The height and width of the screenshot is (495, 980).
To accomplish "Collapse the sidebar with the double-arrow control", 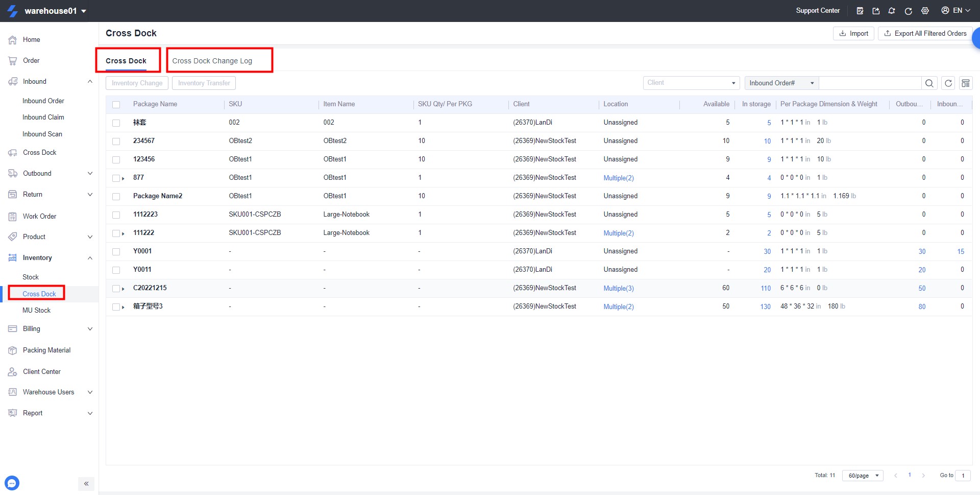I will (x=86, y=484).
